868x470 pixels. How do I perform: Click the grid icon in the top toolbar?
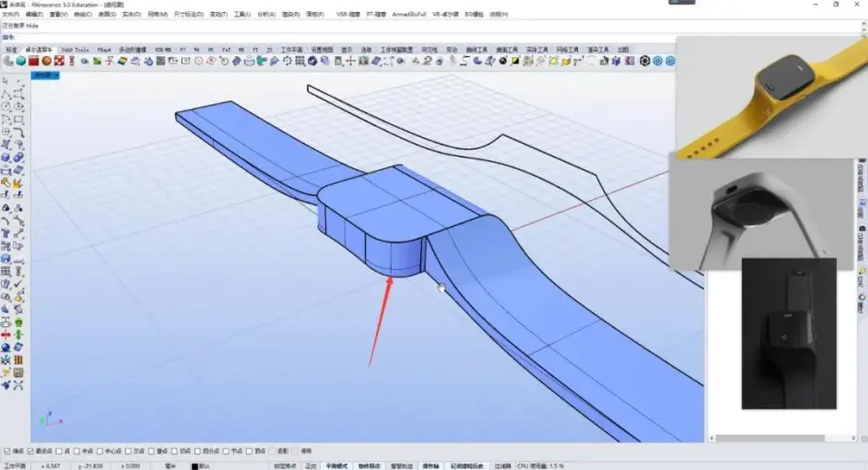[300, 61]
